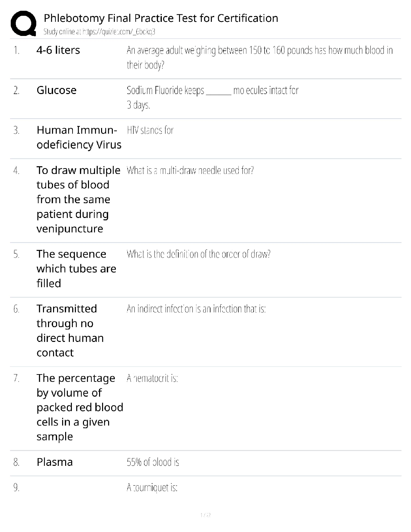Click the document title heading

pyautogui.click(x=161, y=18)
